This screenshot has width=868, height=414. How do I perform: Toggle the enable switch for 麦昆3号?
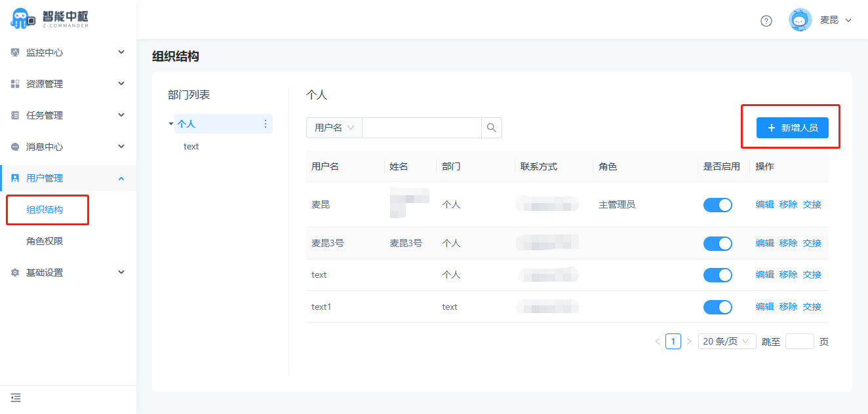coord(717,244)
